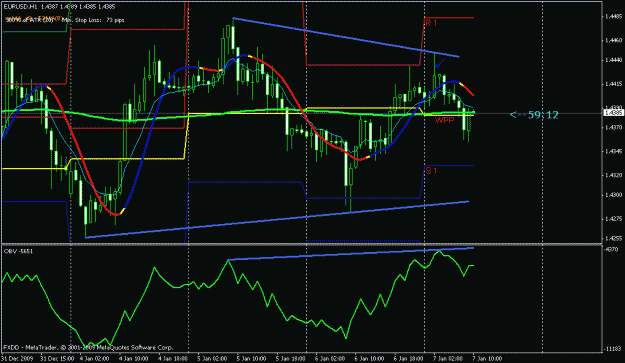625x363 pixels.
Task: Click the 6 Jan 18:00 time label
Action: tap(409, 358)
